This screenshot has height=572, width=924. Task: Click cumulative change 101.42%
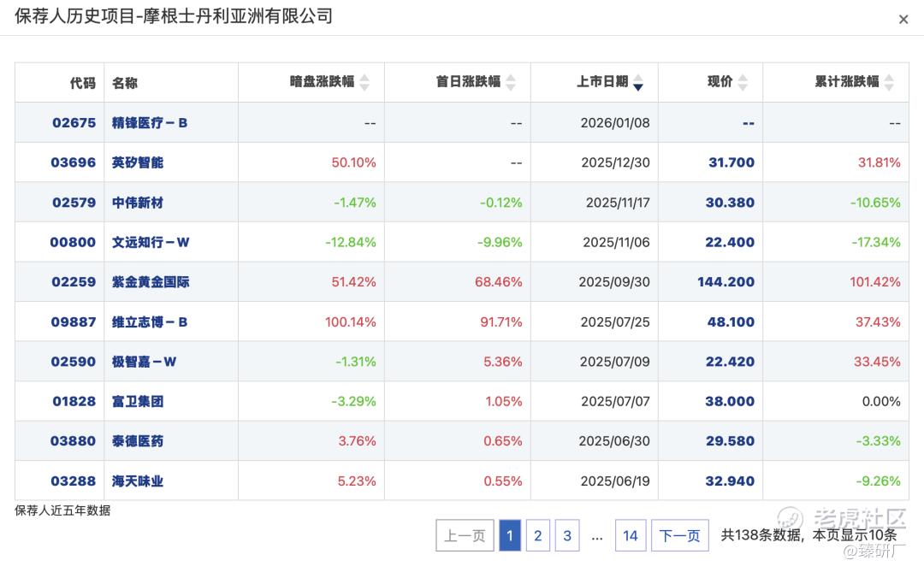click(x=875, y=282)
